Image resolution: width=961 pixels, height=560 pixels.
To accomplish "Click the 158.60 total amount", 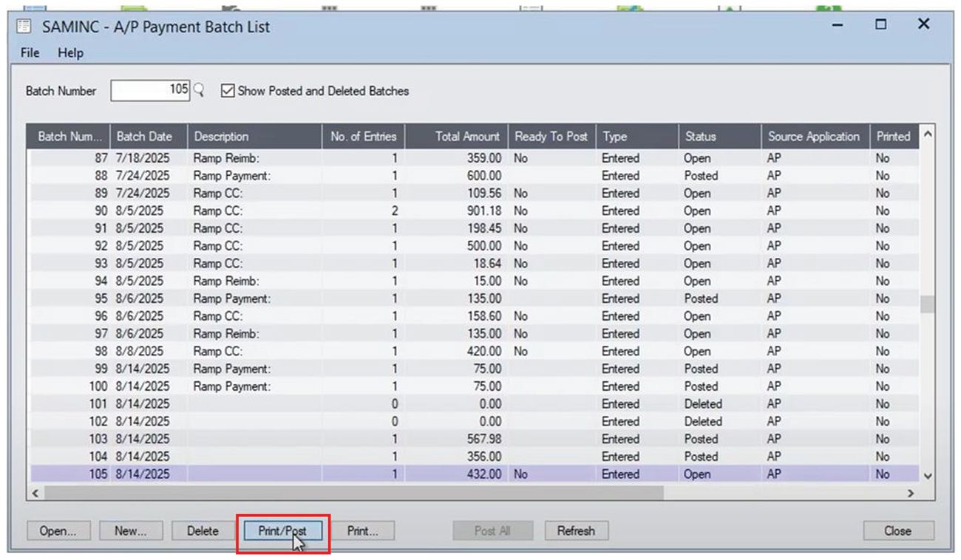I will 484,316.
